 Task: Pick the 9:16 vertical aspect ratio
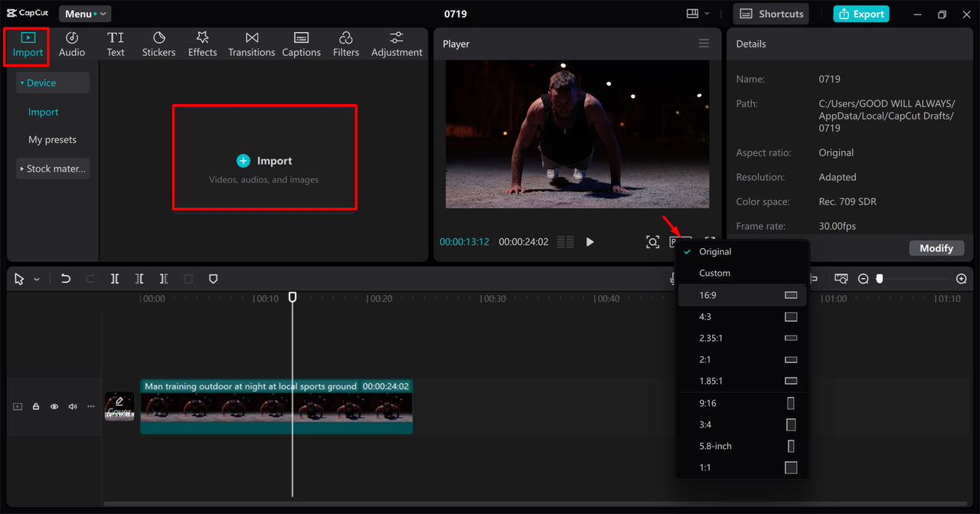click(742, 403)
